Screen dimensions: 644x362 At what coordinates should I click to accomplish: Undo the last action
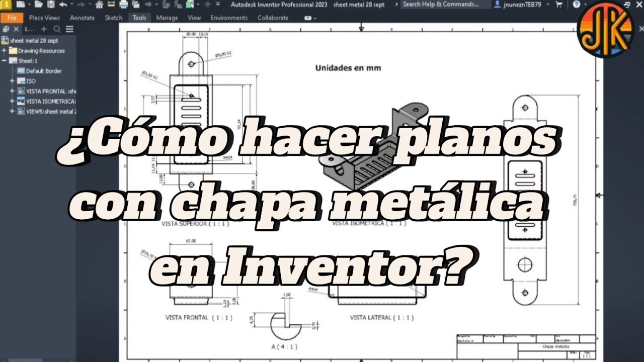(x=63, y=5)
